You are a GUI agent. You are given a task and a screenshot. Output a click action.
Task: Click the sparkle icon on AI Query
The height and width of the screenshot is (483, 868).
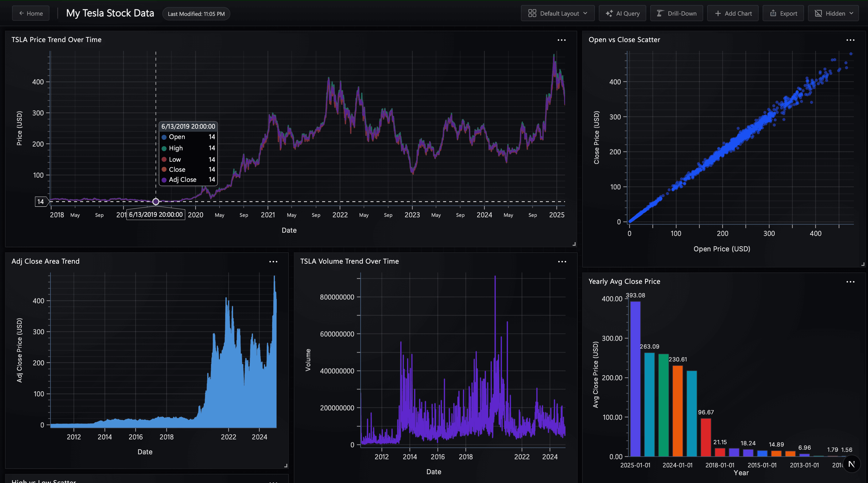(609, 13)
